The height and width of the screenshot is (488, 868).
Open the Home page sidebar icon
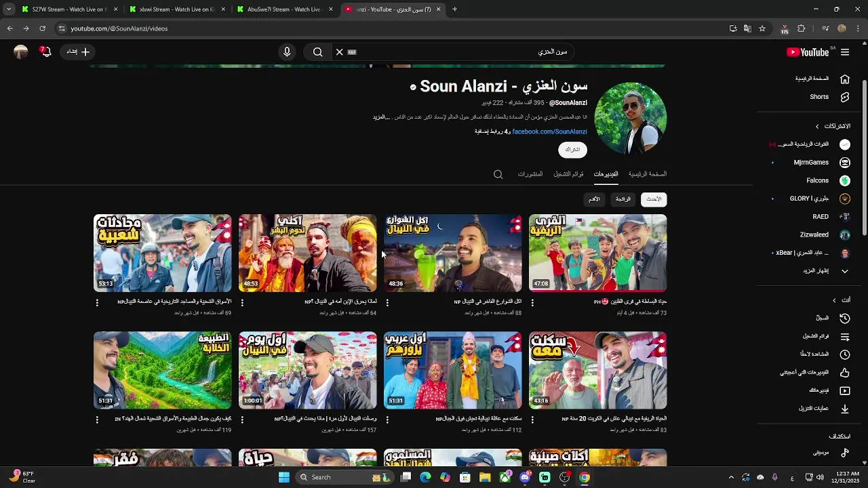pyautogui.click(x=845, y=79)
